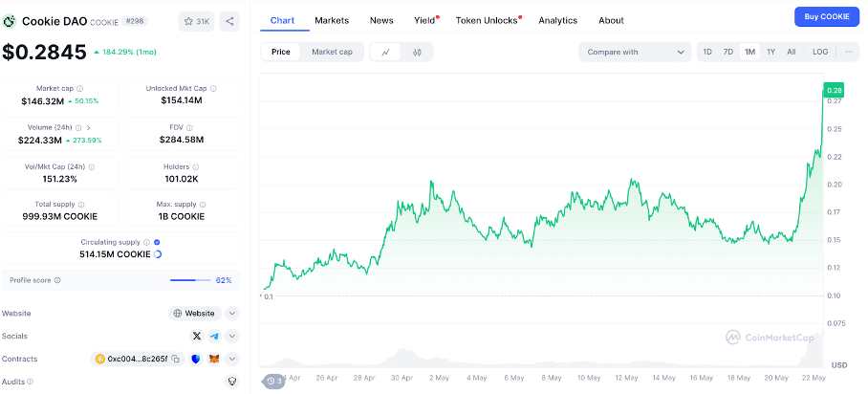Select the 7D time range
The height and width of the screenshot is (394, 868).
tap(728, 52)
